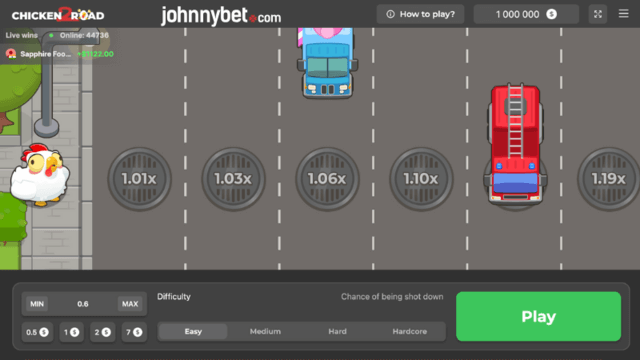
Task: Select Hardcore difficulty
Action: click(410, 331)
